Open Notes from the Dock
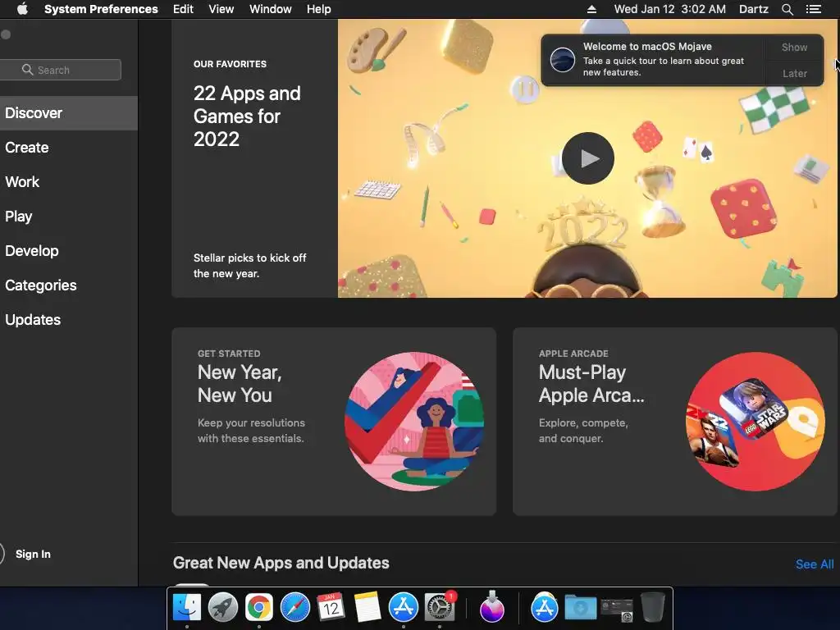This screenshot has height=630, width=840. point(367,608)
